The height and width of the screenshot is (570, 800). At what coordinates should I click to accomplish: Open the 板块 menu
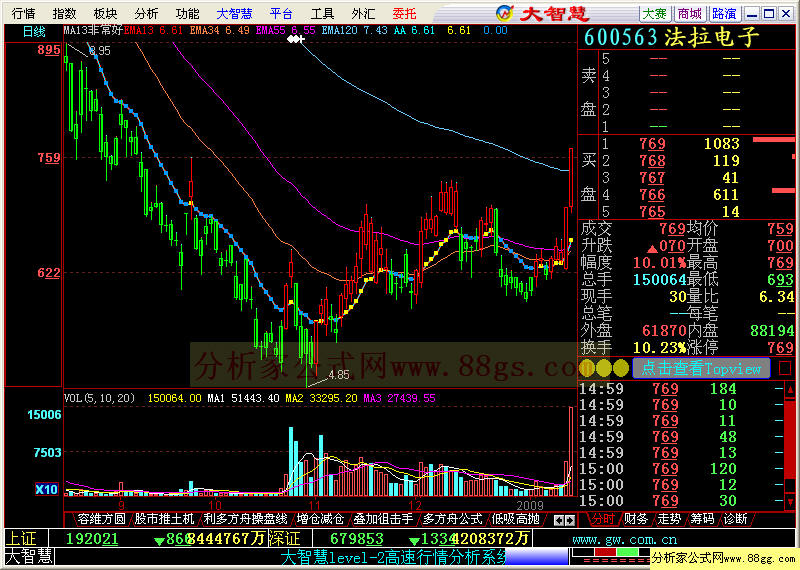[106, 14]
